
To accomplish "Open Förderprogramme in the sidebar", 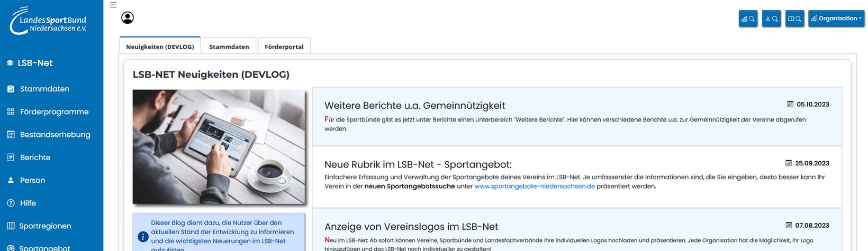I will 48,111.
